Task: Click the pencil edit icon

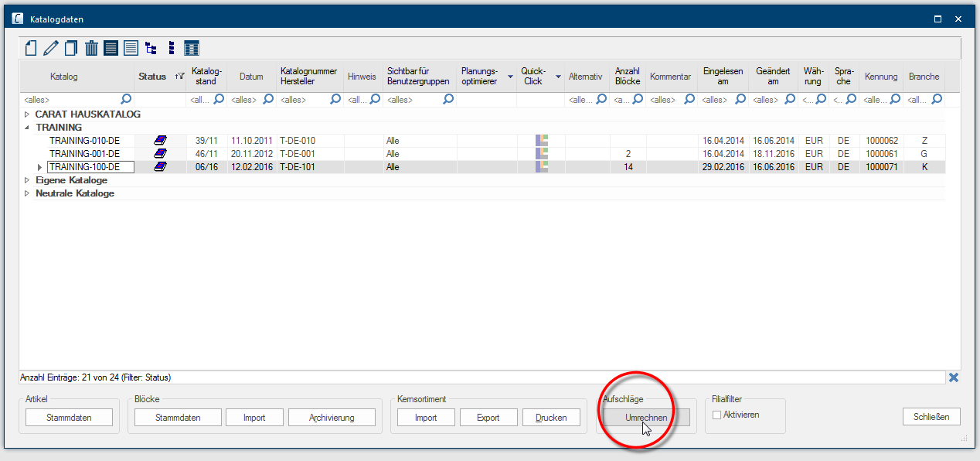Action: [x=51, y=49]
